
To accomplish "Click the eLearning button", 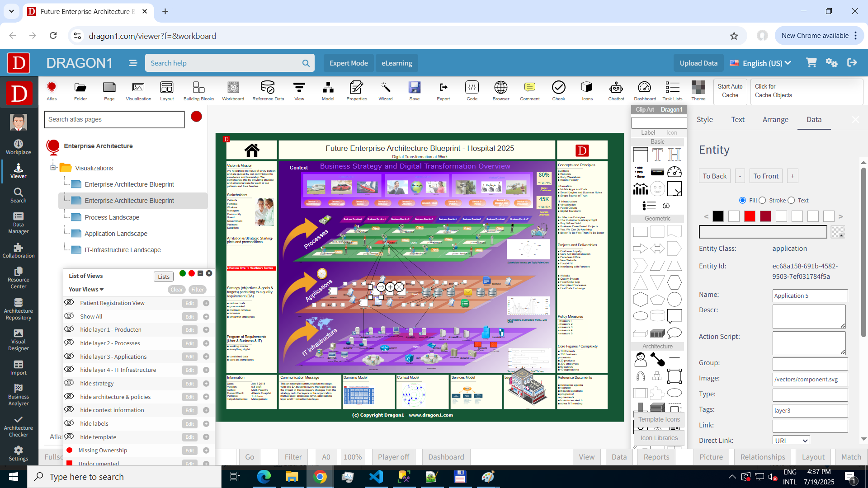I will (x=397, y=63).
